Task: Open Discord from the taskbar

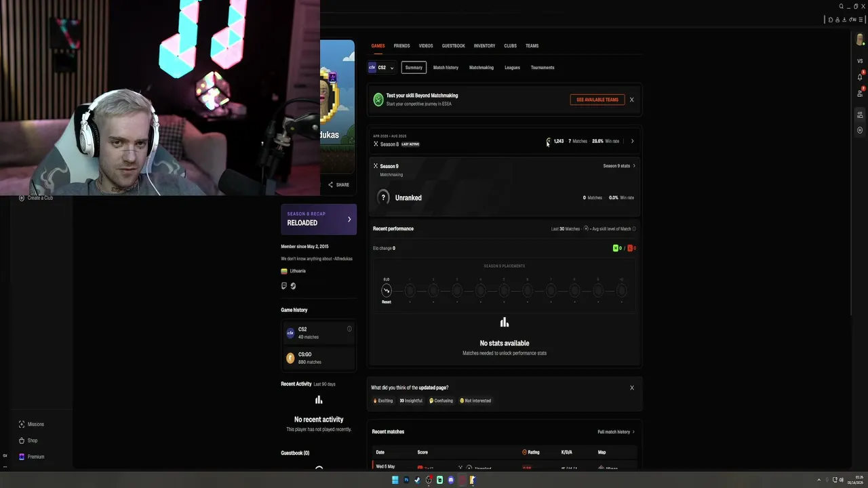Action: [x=451, y=480]
